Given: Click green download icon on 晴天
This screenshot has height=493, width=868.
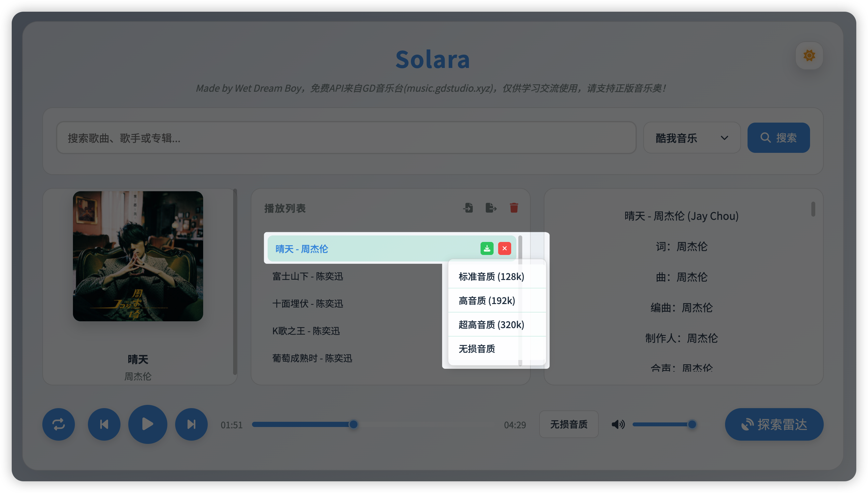Looking at the screenshot, I should point(487,248).
